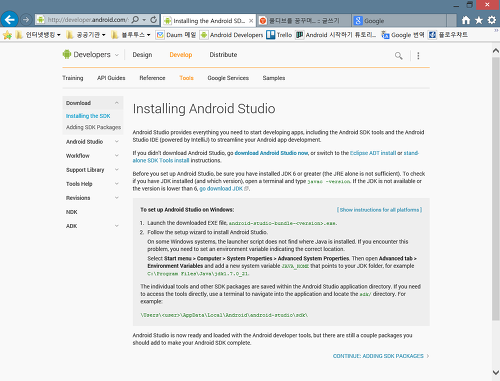Click the page scrollbar down arrow

coord(496,372)
